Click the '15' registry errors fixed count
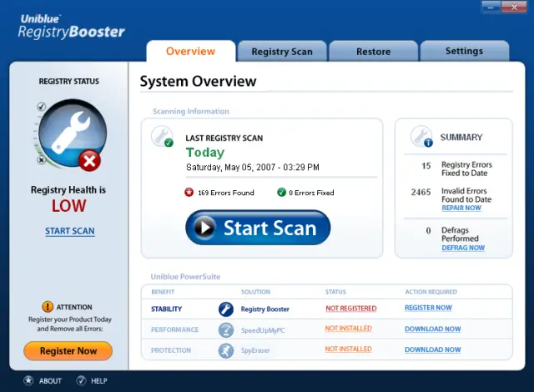The width and height of the screenshot is (534, 392). coord(426,166)
